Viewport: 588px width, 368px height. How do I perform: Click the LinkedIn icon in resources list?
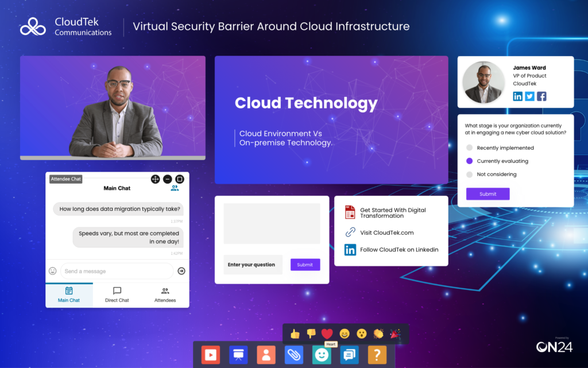click(350, 250)
